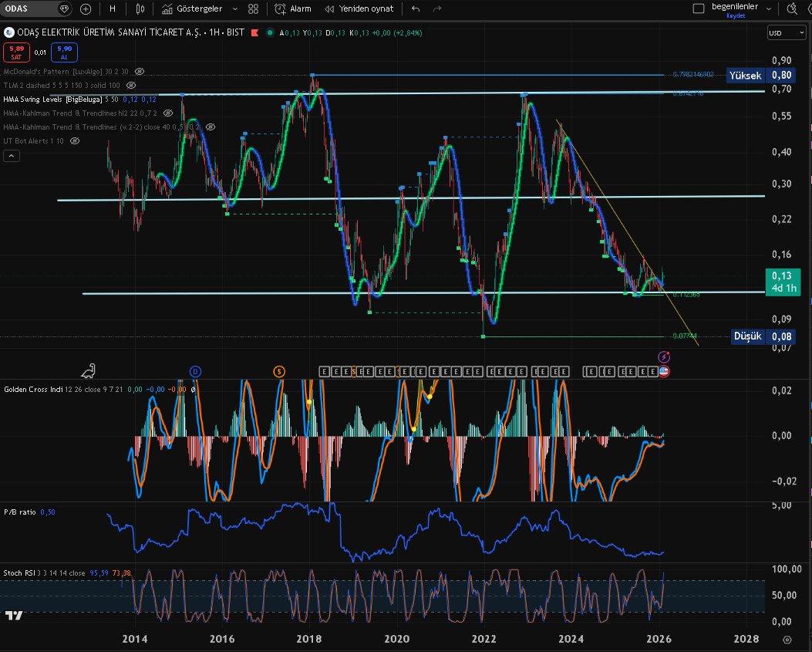Select the P/B ratio indicator legend
Viewport: 812px width, 652px height.
point(20,512)
